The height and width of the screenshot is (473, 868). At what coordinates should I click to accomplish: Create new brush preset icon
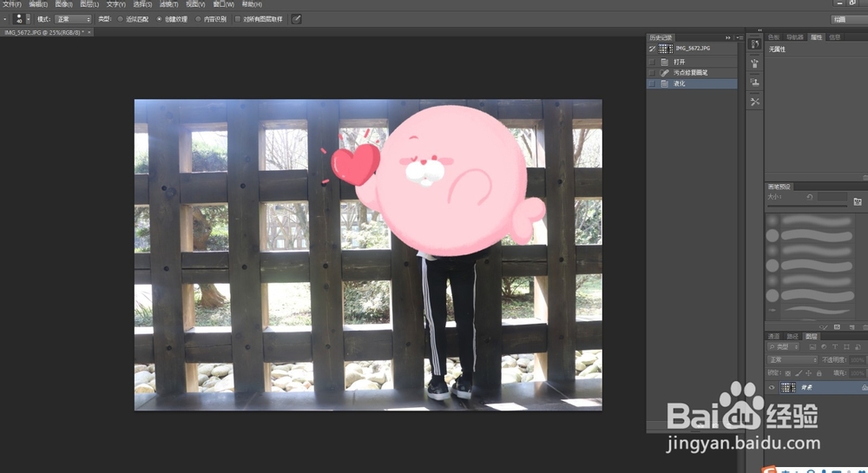[851, 327]
